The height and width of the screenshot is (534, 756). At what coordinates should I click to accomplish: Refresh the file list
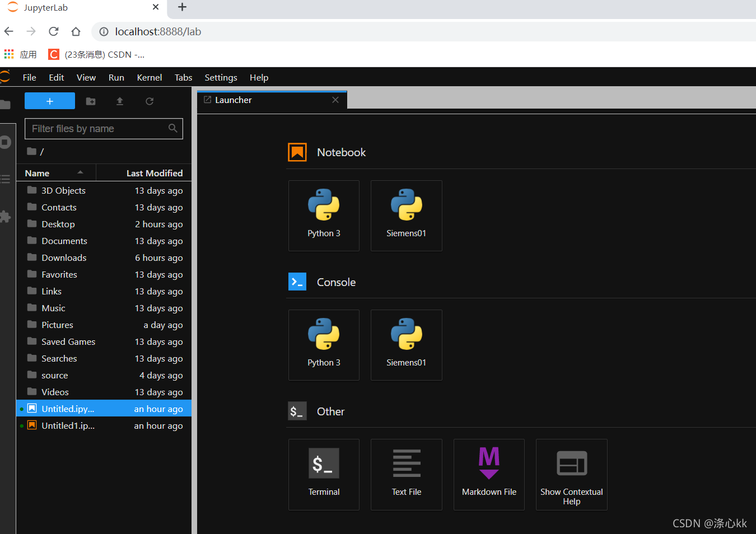tap(150, 101)
